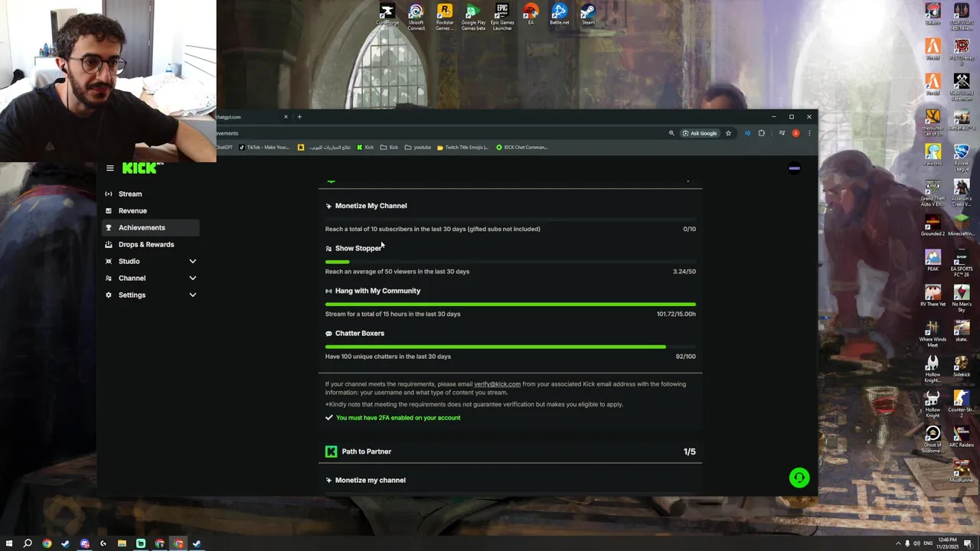Open File Explorer from the taskbar
980x551 pixels.
[x=122, y=543]
